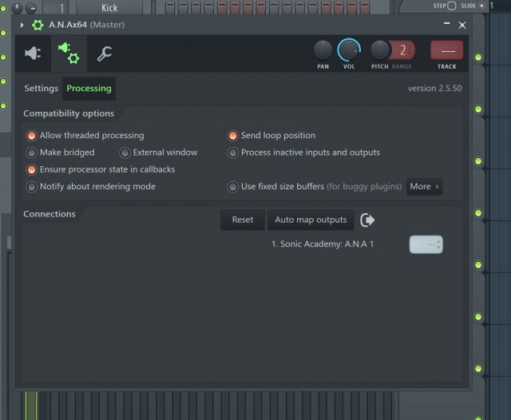The width and height of the screenshot is (511, 420).
Task: Enable Make bridged option
Action: (x=61, y=153)
